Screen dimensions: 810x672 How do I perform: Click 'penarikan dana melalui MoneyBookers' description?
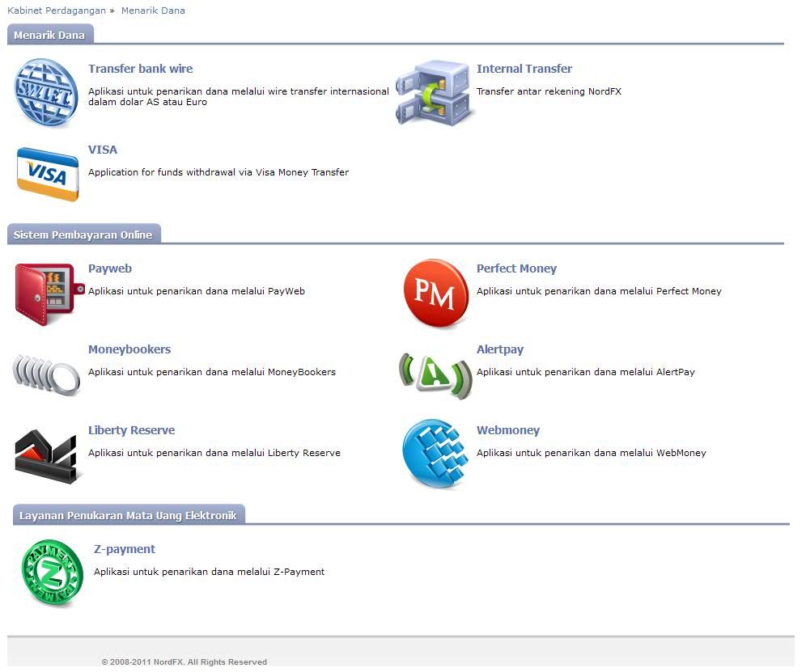tap(212, 372)
